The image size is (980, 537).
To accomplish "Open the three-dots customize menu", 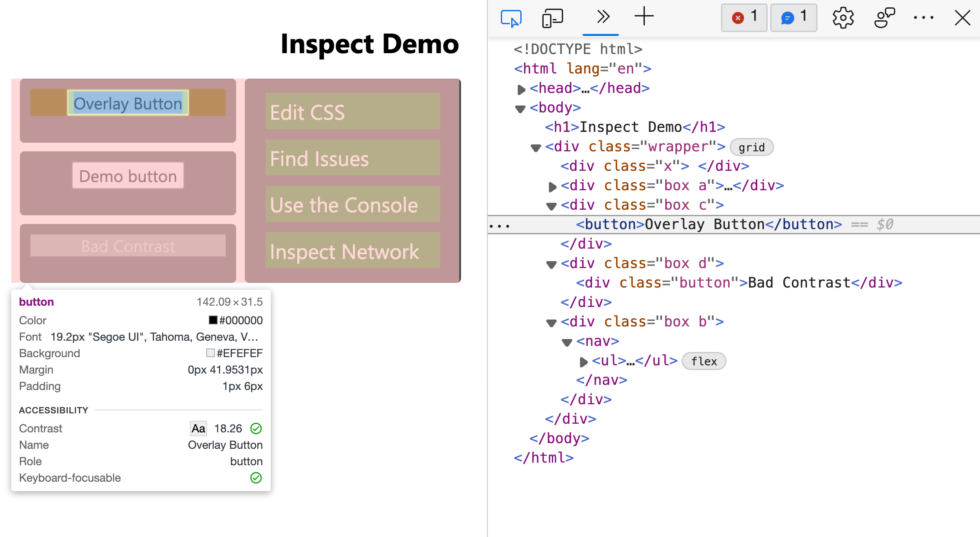I will (923, 18).
